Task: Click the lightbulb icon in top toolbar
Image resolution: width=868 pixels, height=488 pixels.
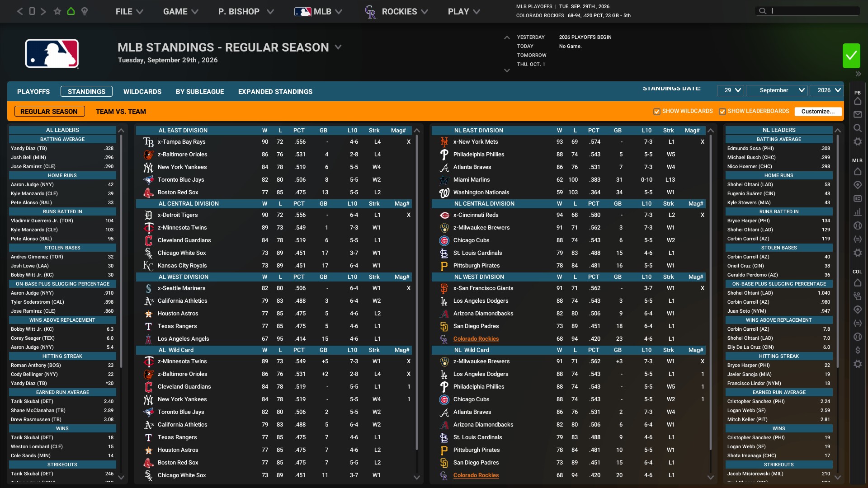Action: click(85, 11)
